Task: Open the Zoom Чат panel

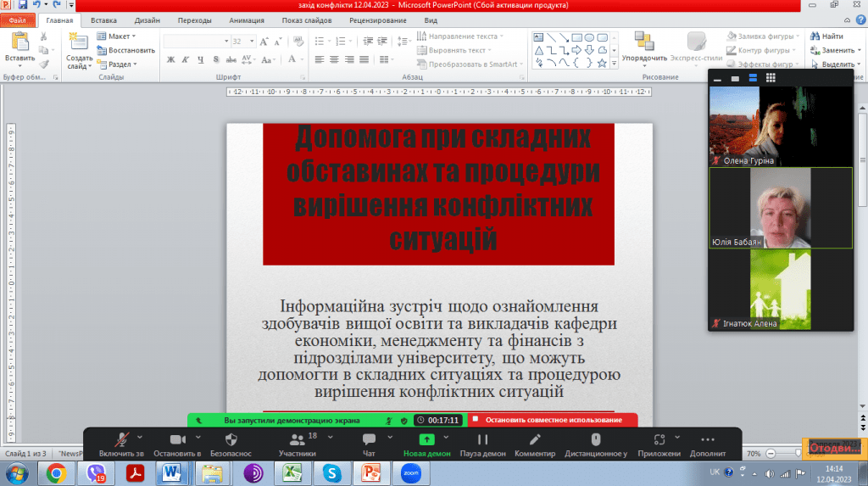Action: [x=369, y=439]
